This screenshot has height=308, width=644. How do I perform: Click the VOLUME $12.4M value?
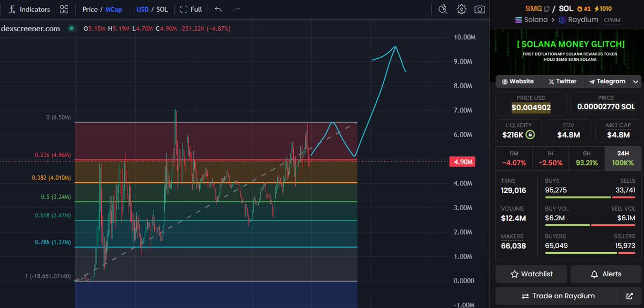514,218
